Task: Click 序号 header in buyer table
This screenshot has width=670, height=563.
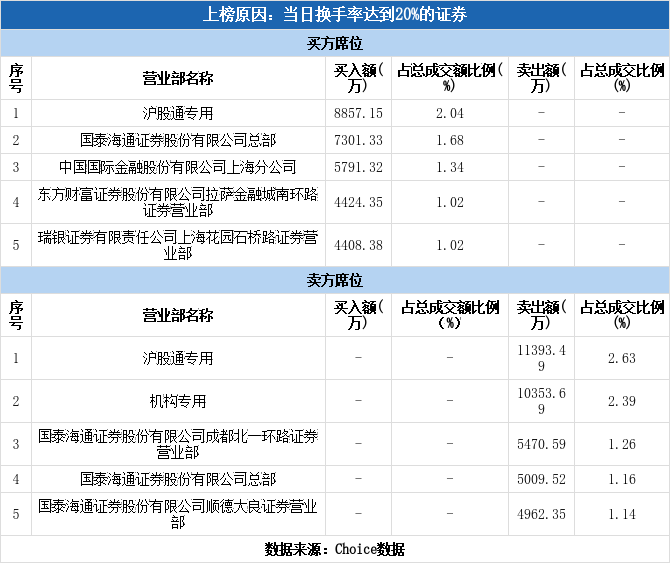Action: point(16,78)
